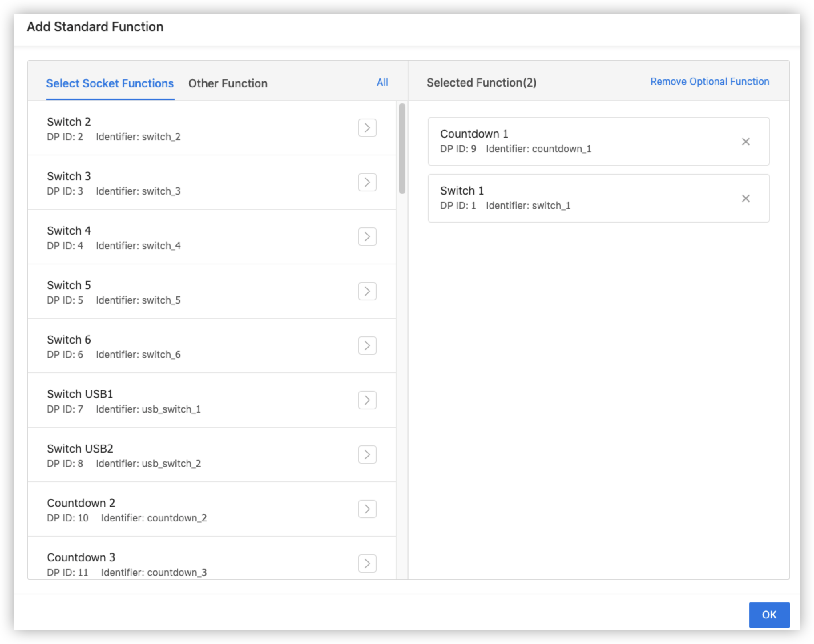Switch to the Other Function tab
This screenshot has height=644, width=814.
click(x=227, y=83)
